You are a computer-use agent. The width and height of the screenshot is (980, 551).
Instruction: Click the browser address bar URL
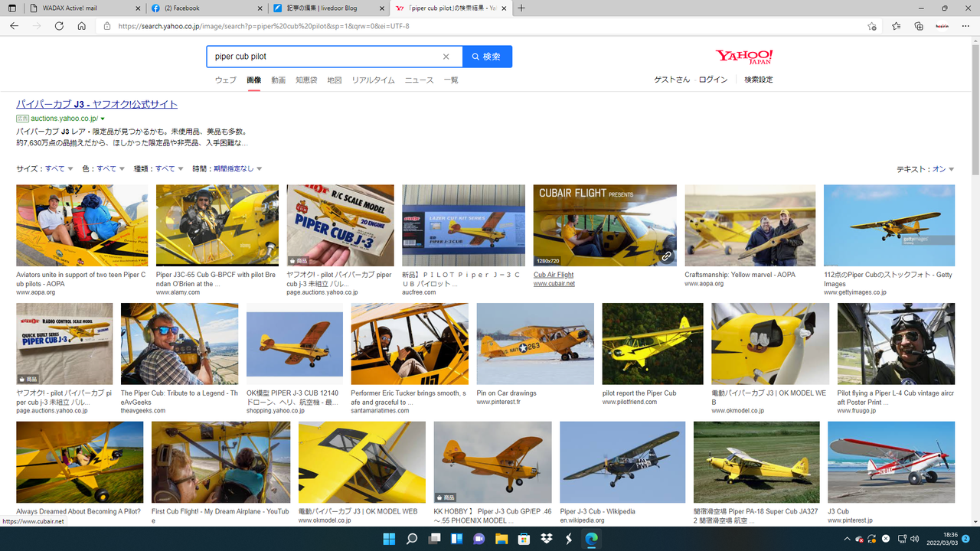click(x=264, y=26)
